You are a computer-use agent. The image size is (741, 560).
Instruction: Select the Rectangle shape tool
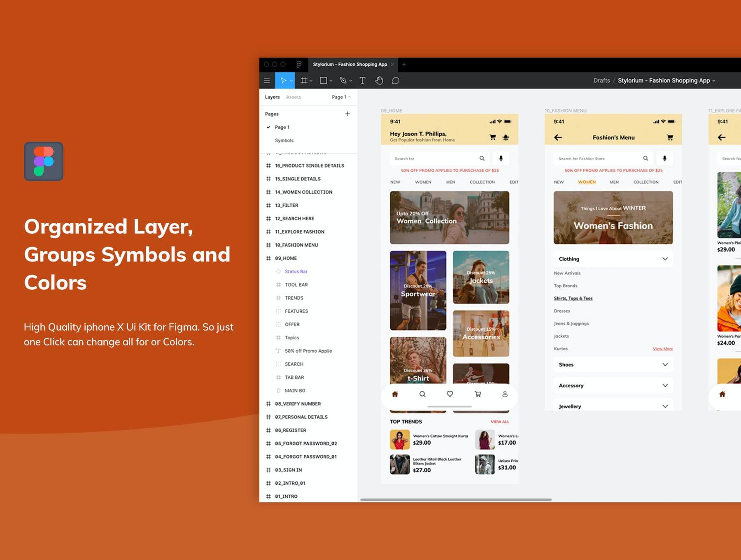click(324, 81)
